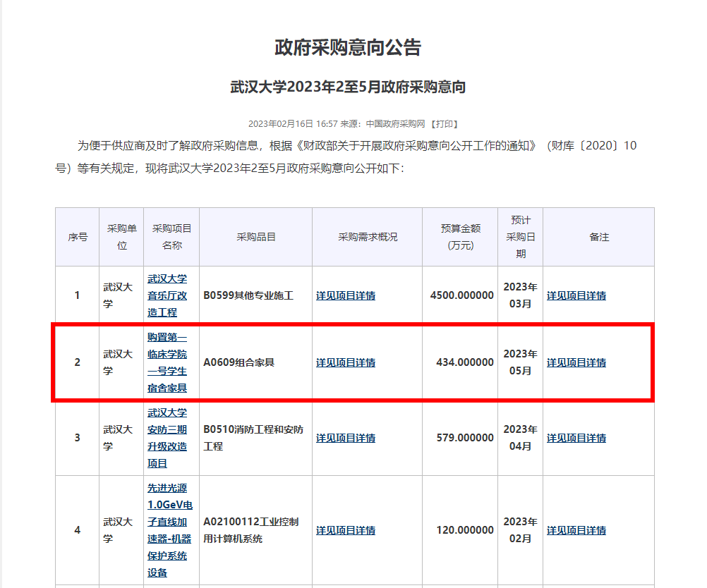Open the 购置第一临床学院一号学生宿舍家具 project link
This screenshot has height=588, width=707.
pos(167,362)
